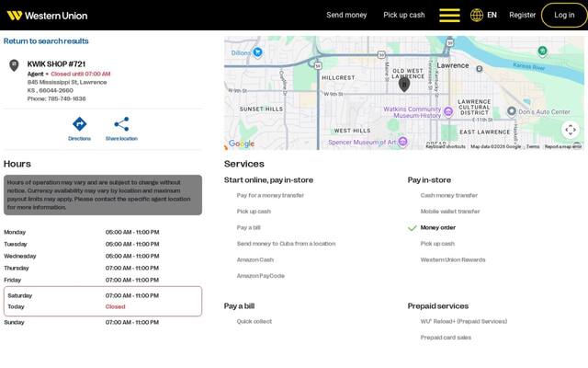Click Prepaid card sales service

(446, 338)
